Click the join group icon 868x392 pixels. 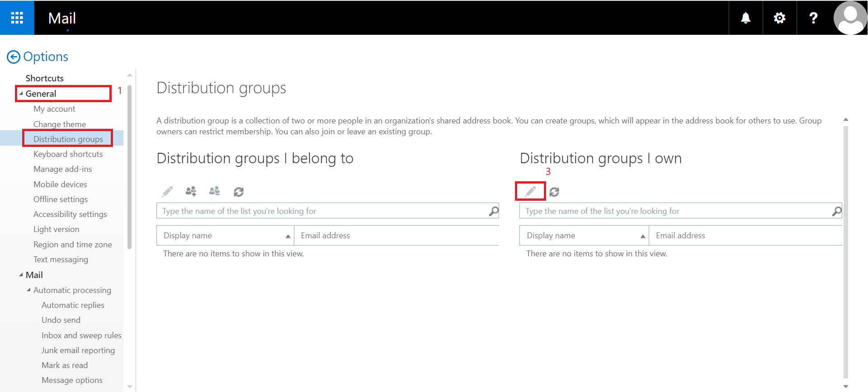click(191, 192)
